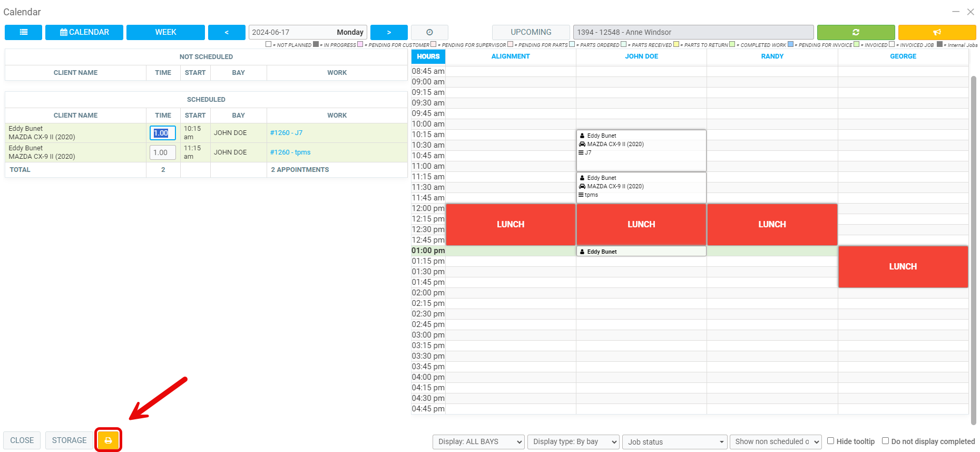Open the list view menu button
Viewport: 980px width, 452px height.
coord(23,32)
